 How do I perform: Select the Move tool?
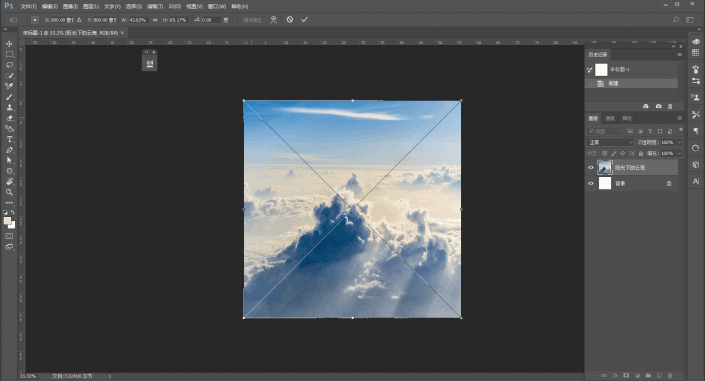tap(9, 44)
